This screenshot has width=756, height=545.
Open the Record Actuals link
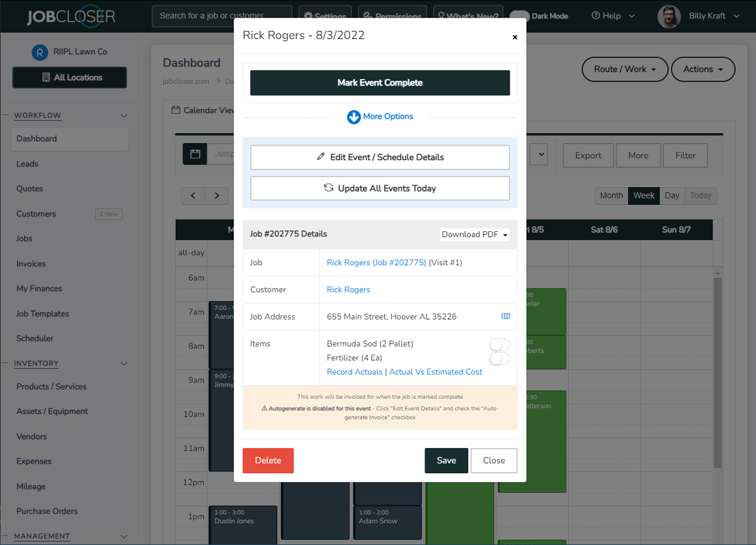[354, 372]
